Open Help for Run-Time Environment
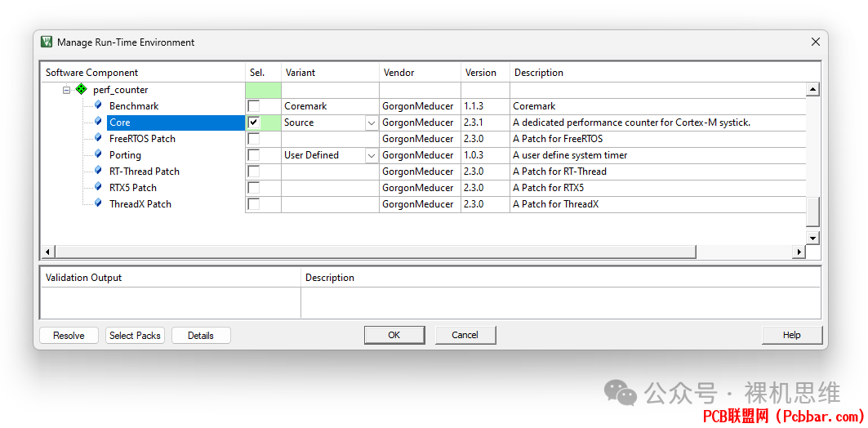Viewport: 868px width, 428px height. click(792, 334)
